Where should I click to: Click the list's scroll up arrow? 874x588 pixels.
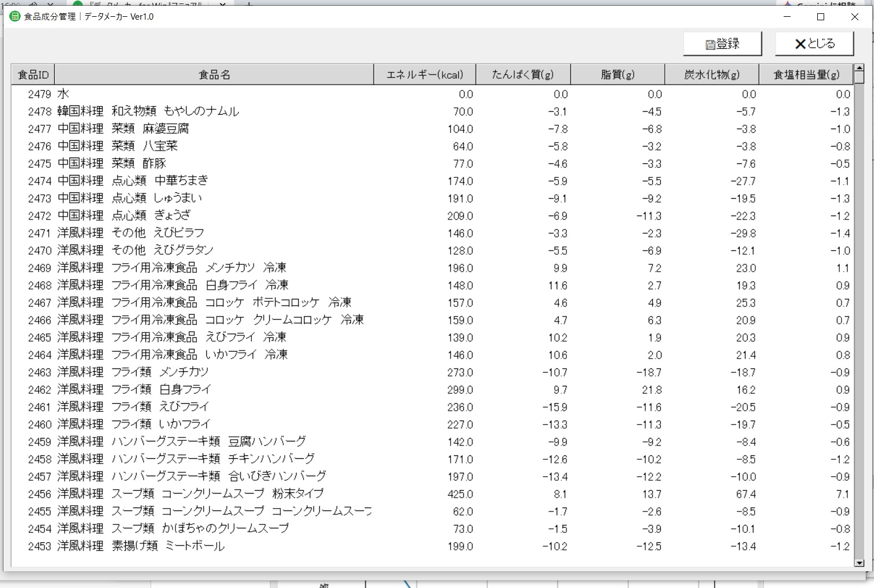860,69
